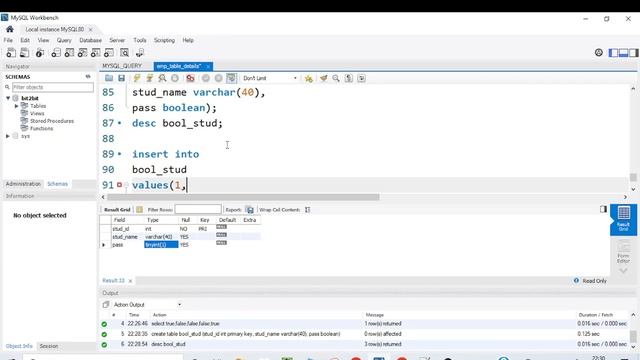Close the emp_table_details tab
This screenshot has height=360, width=640.
click(x=208, y=66)
